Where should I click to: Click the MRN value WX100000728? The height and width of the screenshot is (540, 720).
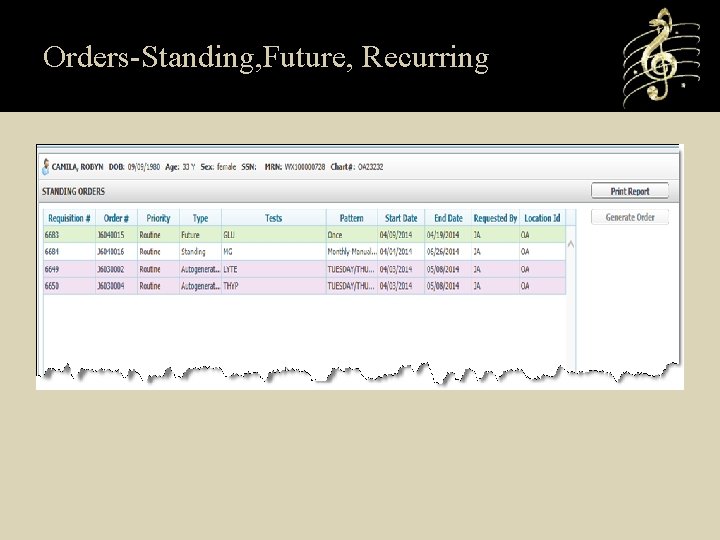(305, 167)
